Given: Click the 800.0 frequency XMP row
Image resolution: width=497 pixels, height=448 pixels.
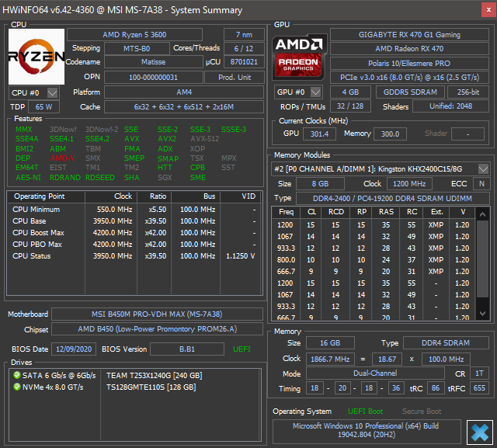Looking at the screenshot, I should point(374,260).
